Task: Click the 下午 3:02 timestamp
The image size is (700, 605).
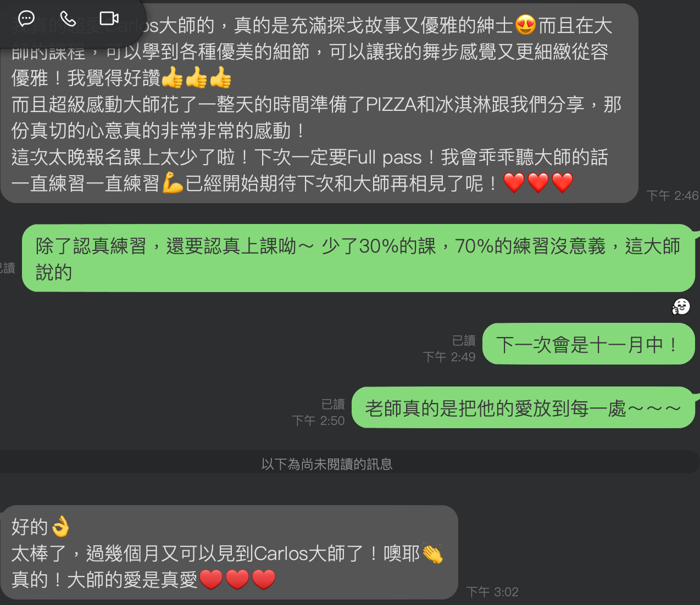Action: 492,592
